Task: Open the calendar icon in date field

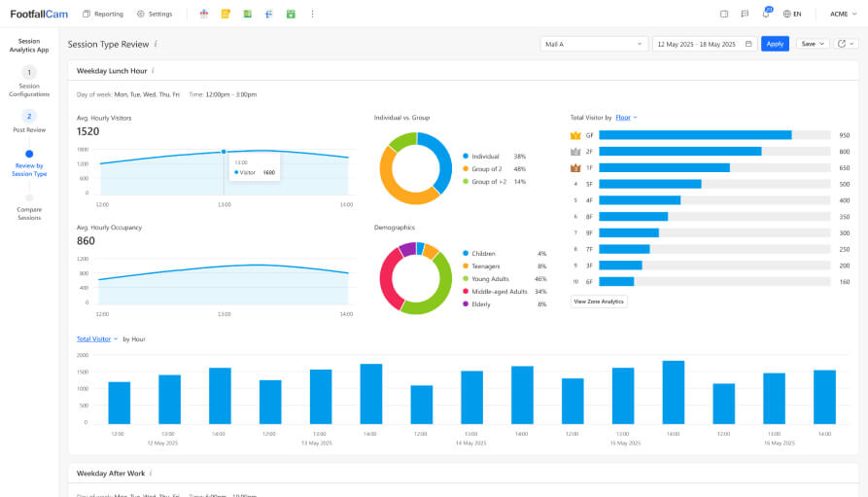Action: pos(748,44)
